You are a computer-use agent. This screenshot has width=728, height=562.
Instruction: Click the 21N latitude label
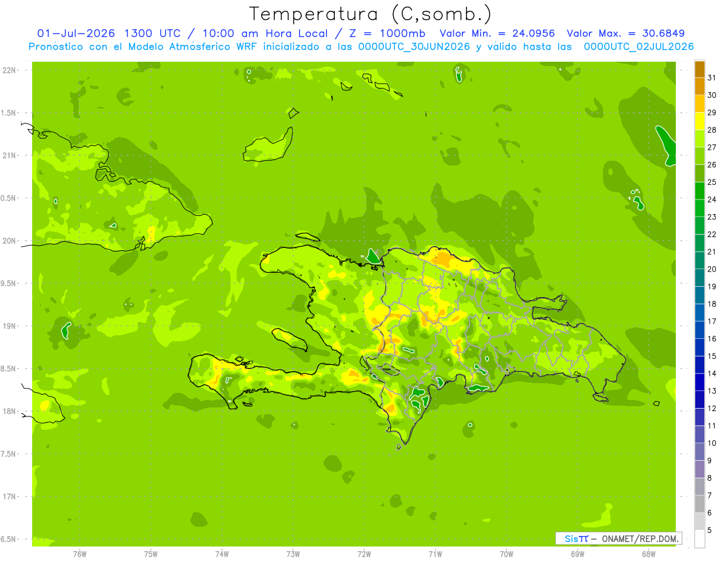(9, 156)
